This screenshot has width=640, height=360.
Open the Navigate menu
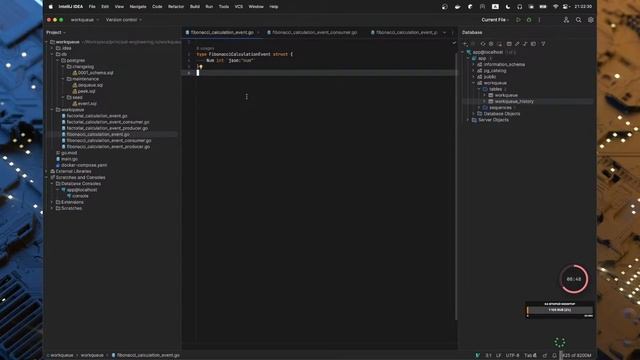point(138,7)
